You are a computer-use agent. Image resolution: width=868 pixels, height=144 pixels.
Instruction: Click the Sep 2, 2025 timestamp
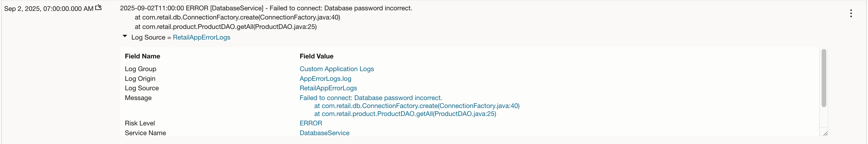(x=48, y=9)
